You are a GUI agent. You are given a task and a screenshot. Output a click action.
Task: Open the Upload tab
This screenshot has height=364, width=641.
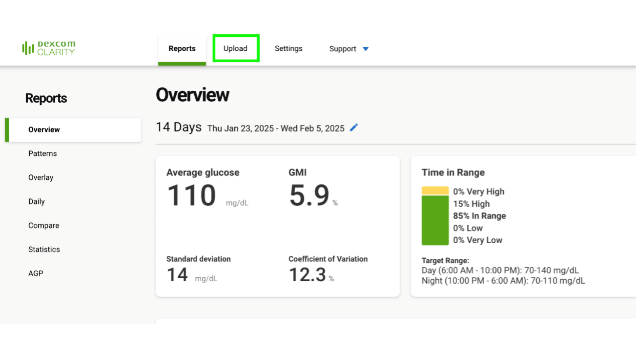[x=235, y=48]
